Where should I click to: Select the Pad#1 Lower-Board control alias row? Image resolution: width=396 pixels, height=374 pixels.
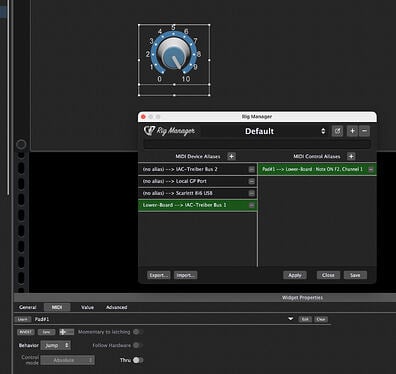coord(317,169)
